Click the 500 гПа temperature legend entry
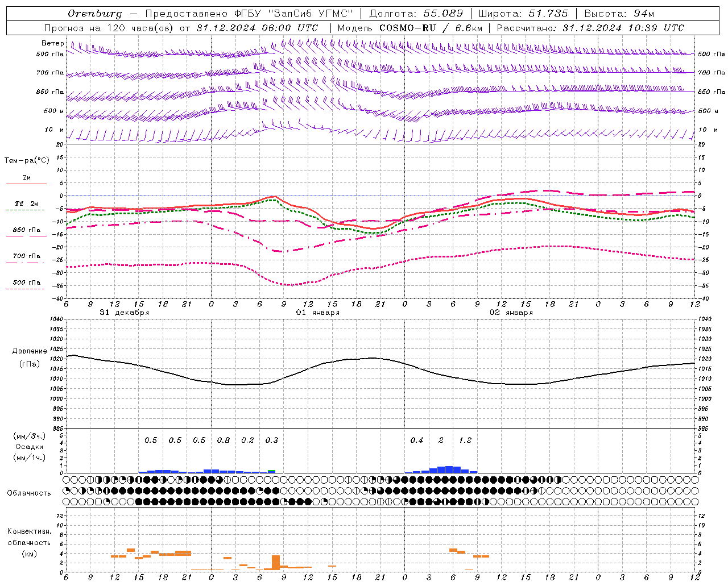The image size is (728, 582). click(26, 282)
